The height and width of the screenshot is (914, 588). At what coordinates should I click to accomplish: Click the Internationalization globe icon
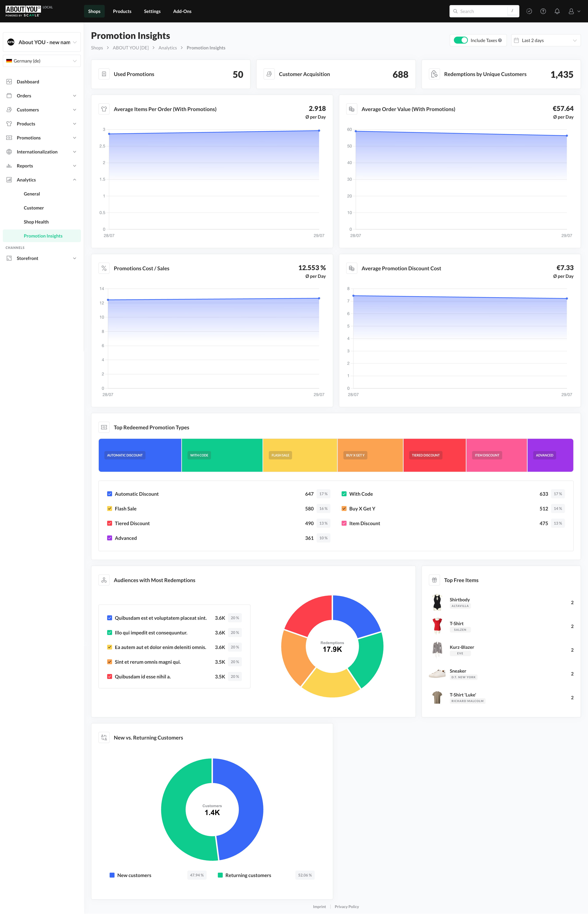pyautogui.click(x=9, y=152)
